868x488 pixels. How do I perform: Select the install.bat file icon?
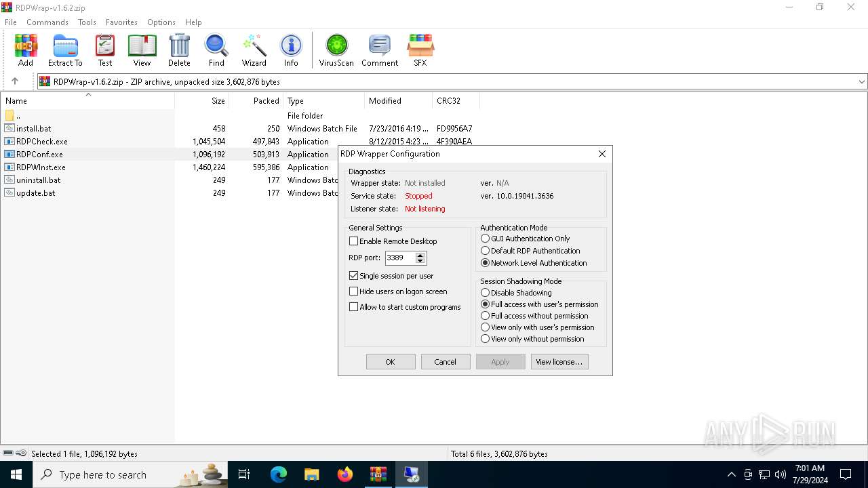[9, 128]
